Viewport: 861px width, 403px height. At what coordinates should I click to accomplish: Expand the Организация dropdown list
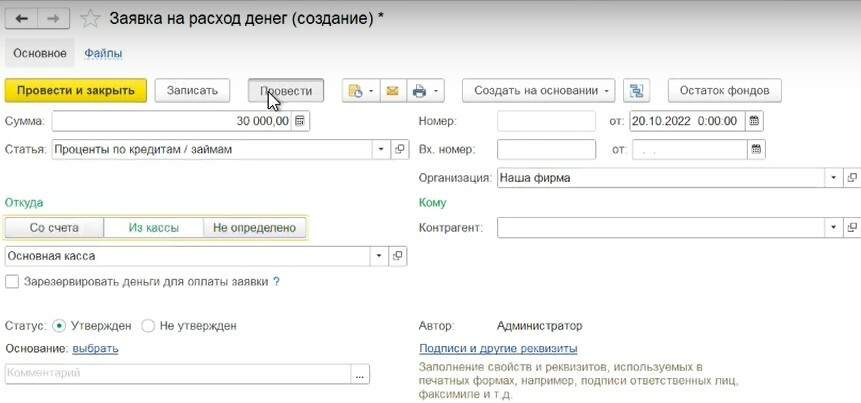pyautogui.click(x=834, y=178)
